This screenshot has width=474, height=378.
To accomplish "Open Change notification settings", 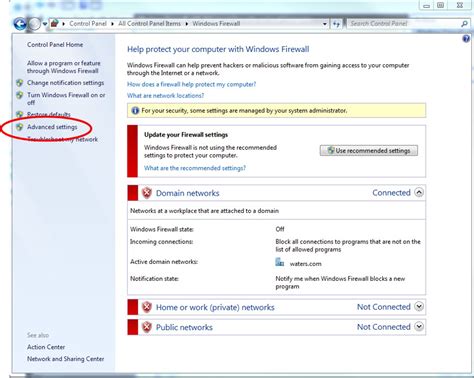I will click(x=65, y=83).
